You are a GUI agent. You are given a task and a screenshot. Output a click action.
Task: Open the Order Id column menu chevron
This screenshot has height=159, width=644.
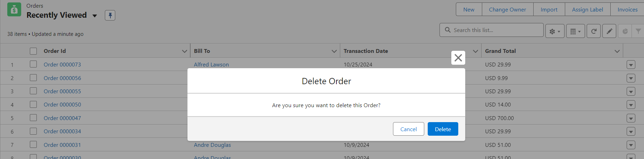click(x=184, y=51)
